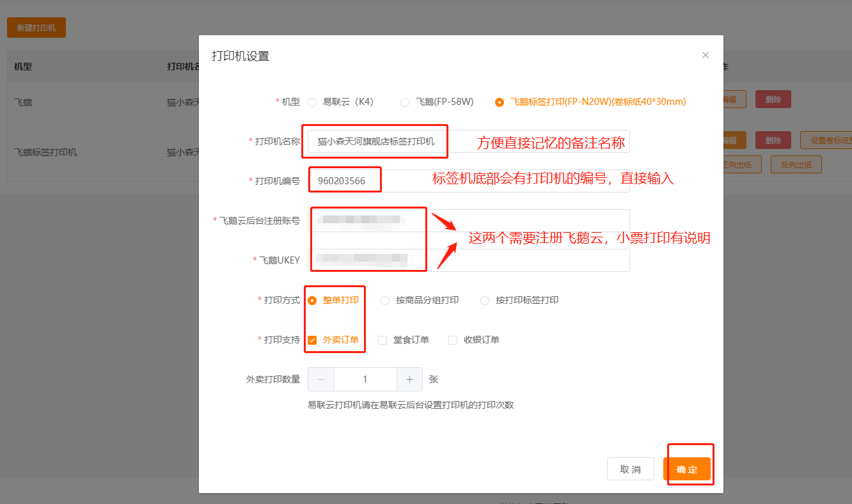This screenshot has height=504, width=852.
Task: Choose the 整单打印 print mode
Action: [312, 300]
